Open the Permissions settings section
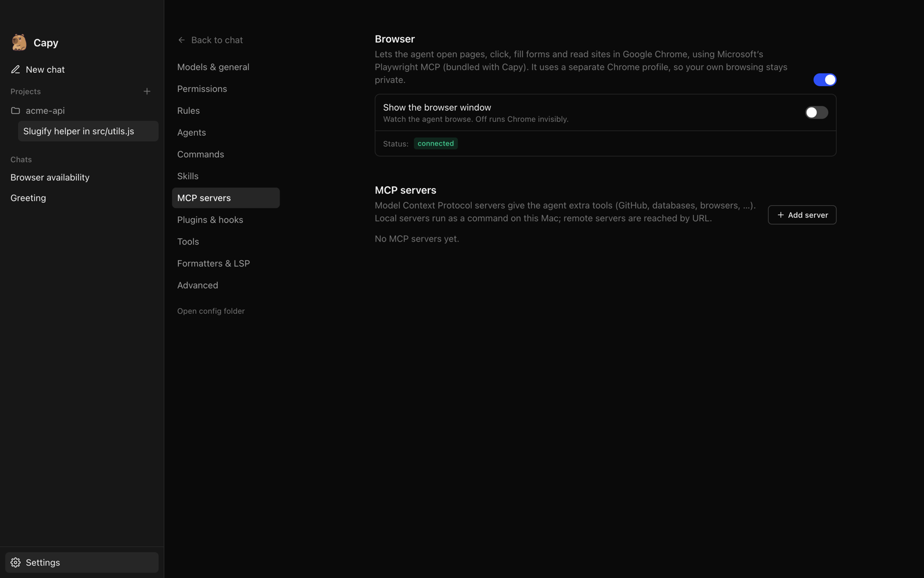This screenshot has width=924, height=578. coord(226,89)
